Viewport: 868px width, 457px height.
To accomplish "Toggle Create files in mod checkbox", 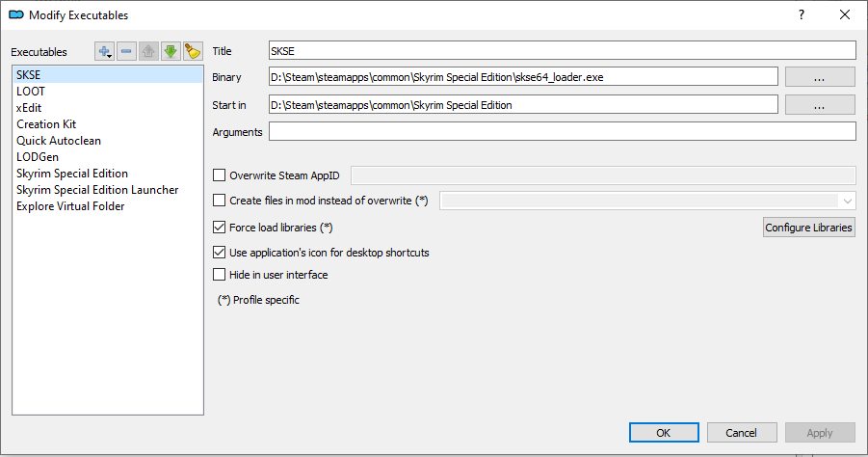I will pos(220,201).
